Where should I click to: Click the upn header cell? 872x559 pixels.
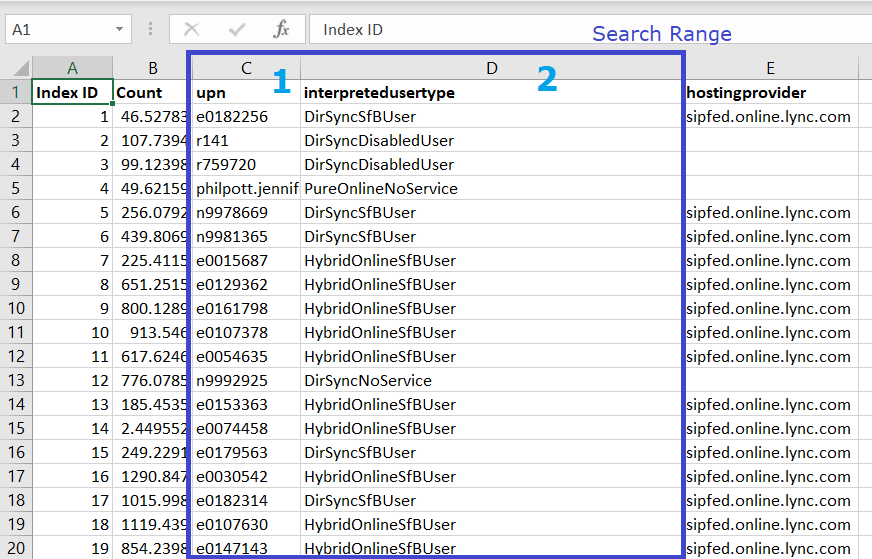(x=246, y=92)
